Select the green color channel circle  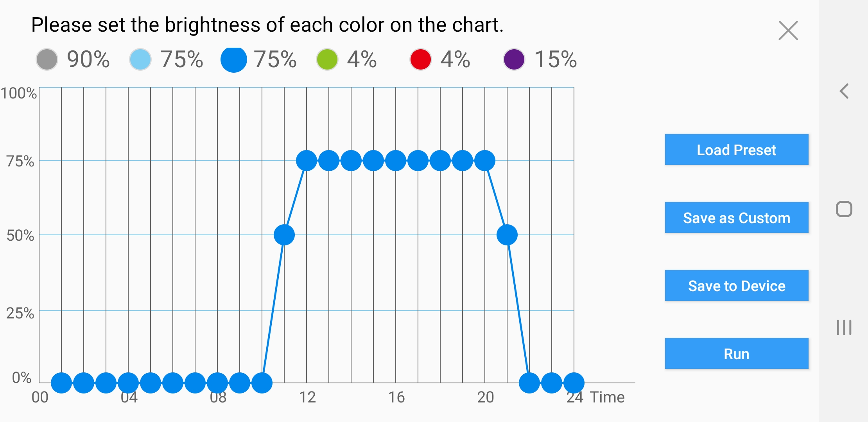pos(327,59)
